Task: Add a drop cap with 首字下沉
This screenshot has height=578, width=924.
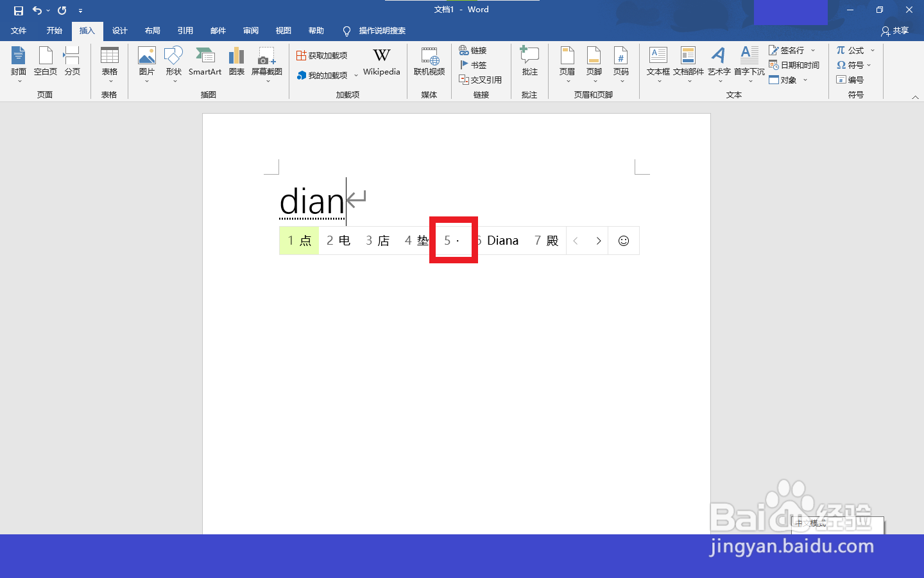Action: pyautogui.click(x=749, y=63)
